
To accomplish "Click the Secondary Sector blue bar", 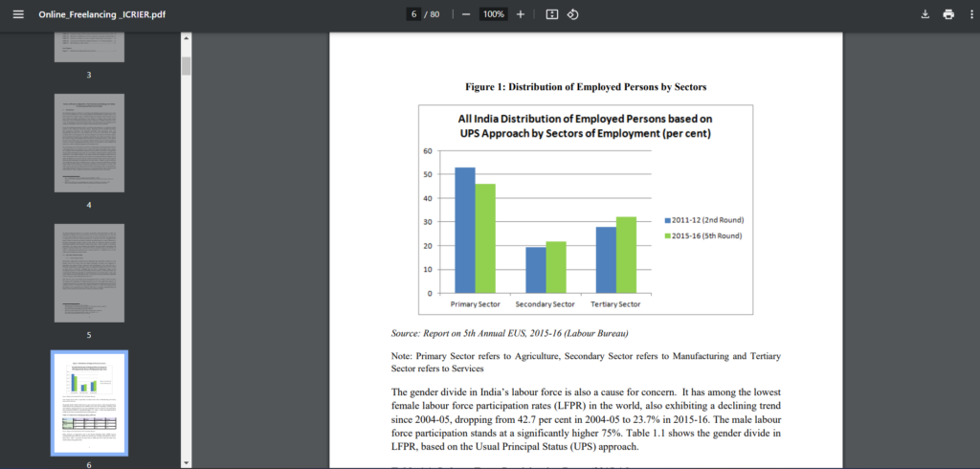I will tap(536, 270).
